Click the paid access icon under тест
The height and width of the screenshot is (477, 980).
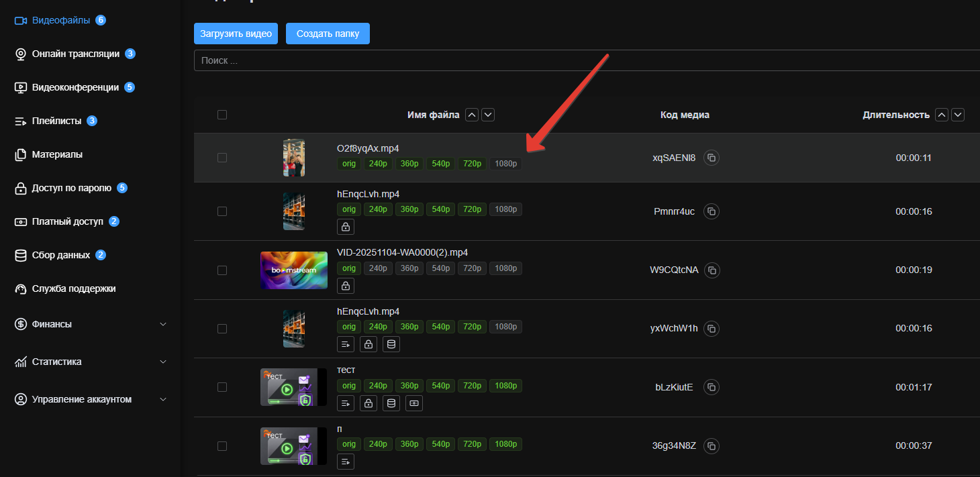pos(414,403)
